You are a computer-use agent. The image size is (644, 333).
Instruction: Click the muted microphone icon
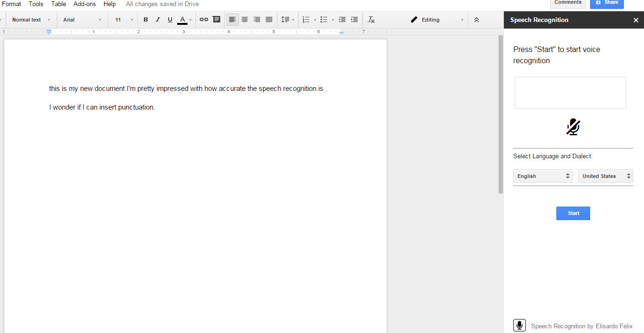tap(573, 127)
